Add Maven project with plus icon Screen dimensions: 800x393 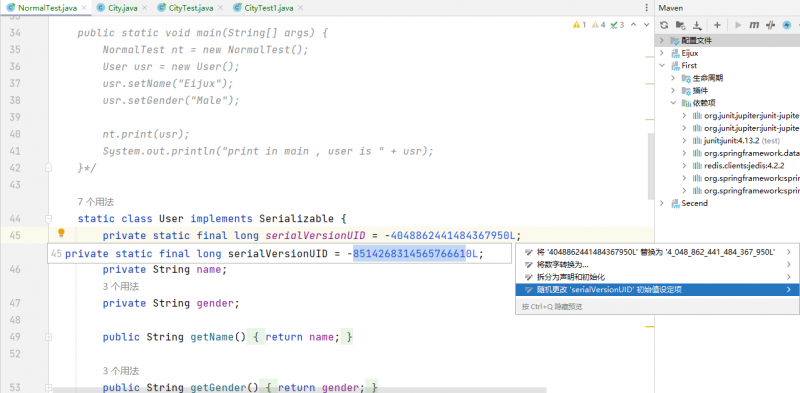point(717,25)
